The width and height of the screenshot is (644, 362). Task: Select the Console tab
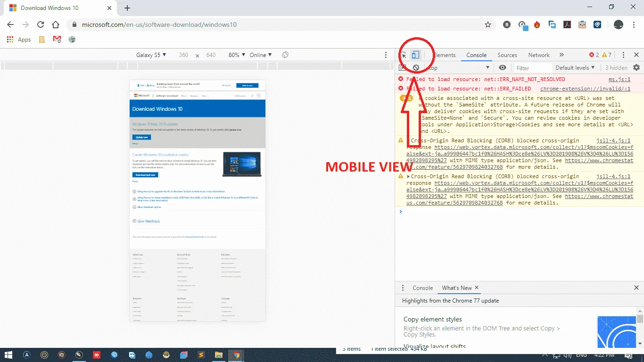pos(476,55)
